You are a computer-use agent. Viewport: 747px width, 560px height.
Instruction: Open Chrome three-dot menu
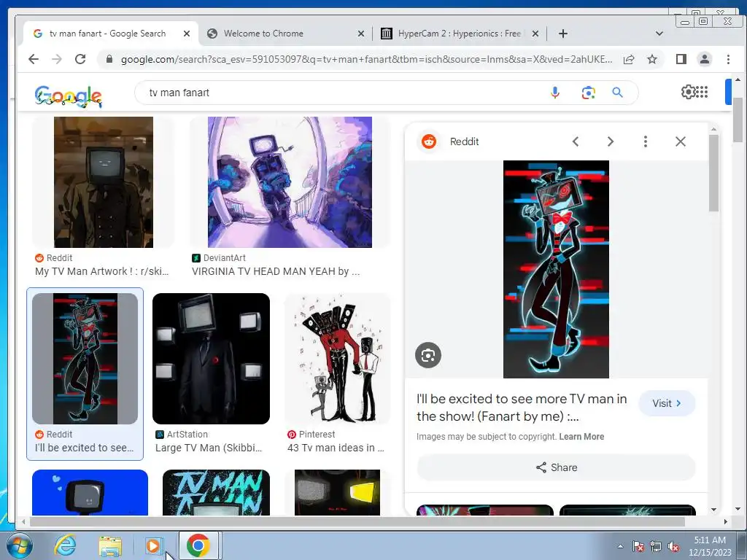728,59
